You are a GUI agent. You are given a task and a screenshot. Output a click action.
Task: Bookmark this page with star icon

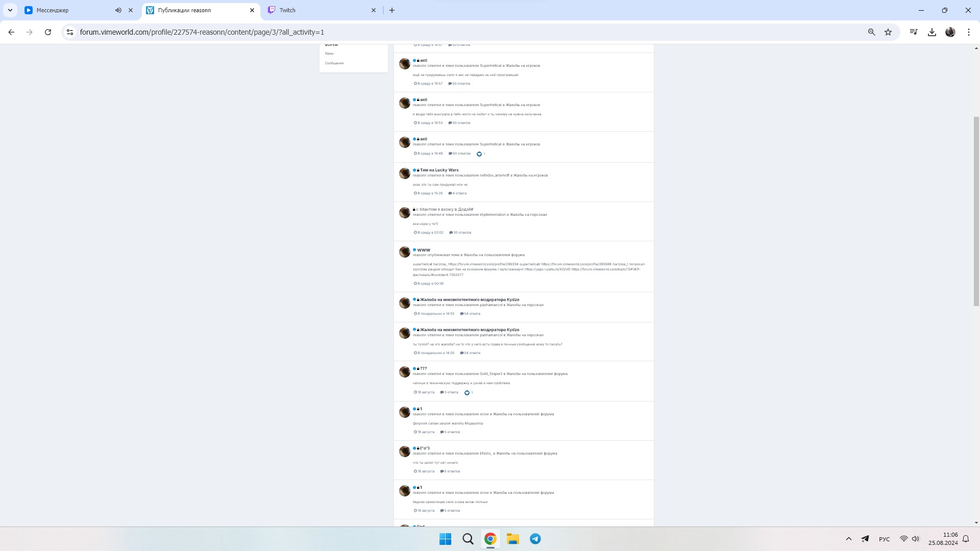coord(888,32)
